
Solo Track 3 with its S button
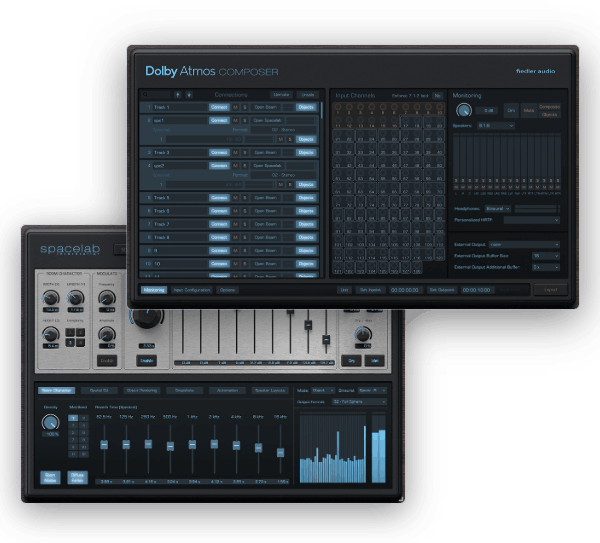click(245, 152)
